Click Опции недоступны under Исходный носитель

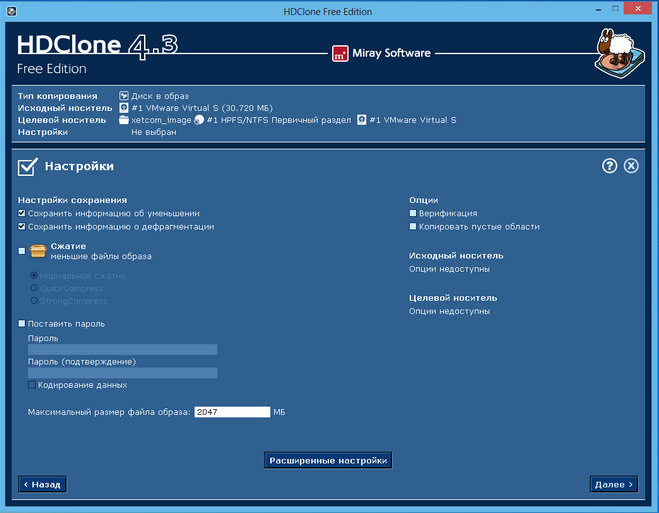(449, 269)
